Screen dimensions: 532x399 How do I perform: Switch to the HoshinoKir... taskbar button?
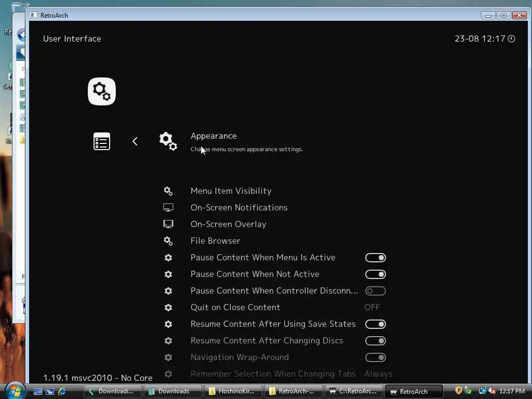[x=233, y=391]
